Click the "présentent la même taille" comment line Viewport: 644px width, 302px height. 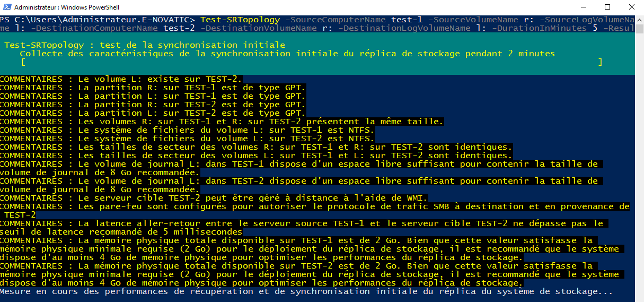(x=222, y=122)
